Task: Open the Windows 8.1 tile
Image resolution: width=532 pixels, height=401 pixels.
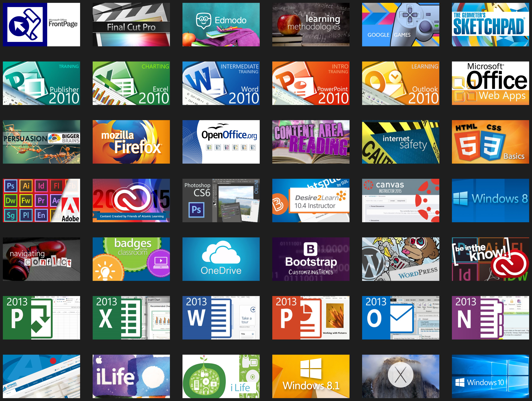Action: (x=311, y=376)
